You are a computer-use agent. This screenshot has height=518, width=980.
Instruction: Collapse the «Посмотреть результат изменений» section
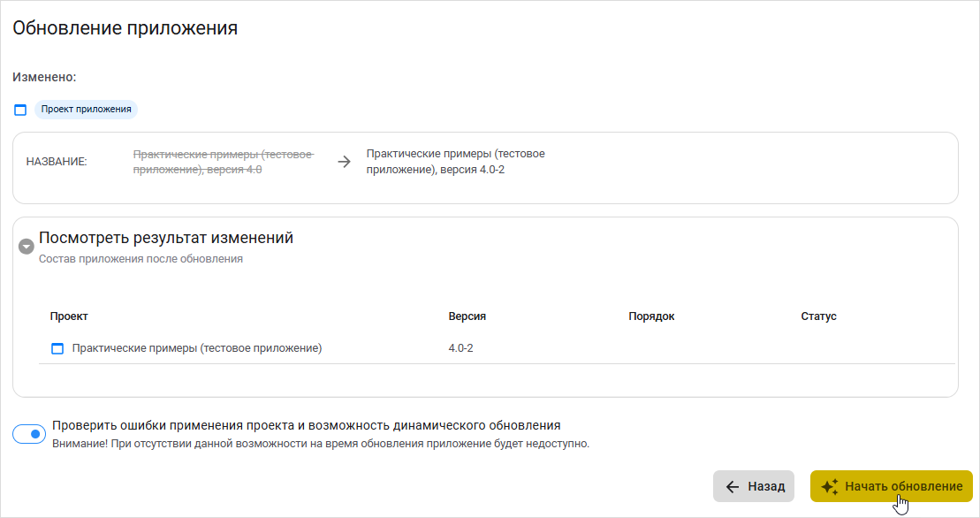tap(27, 247)
